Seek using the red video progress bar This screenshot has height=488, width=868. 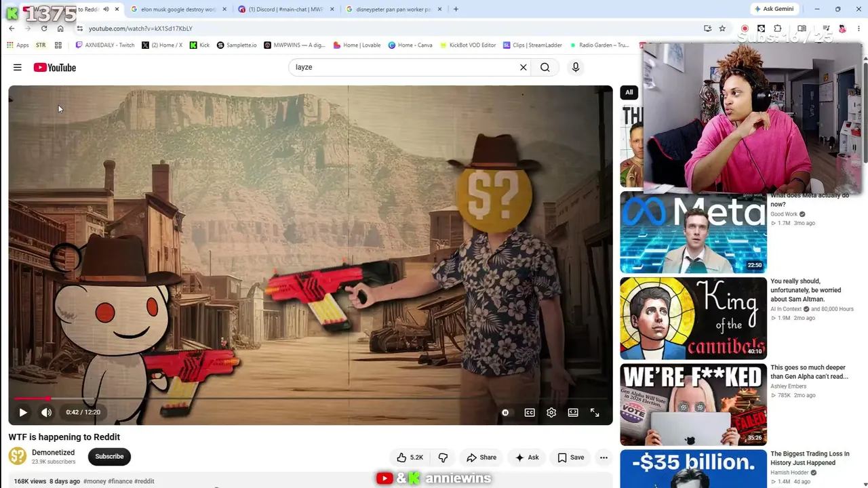coord(311,399)
